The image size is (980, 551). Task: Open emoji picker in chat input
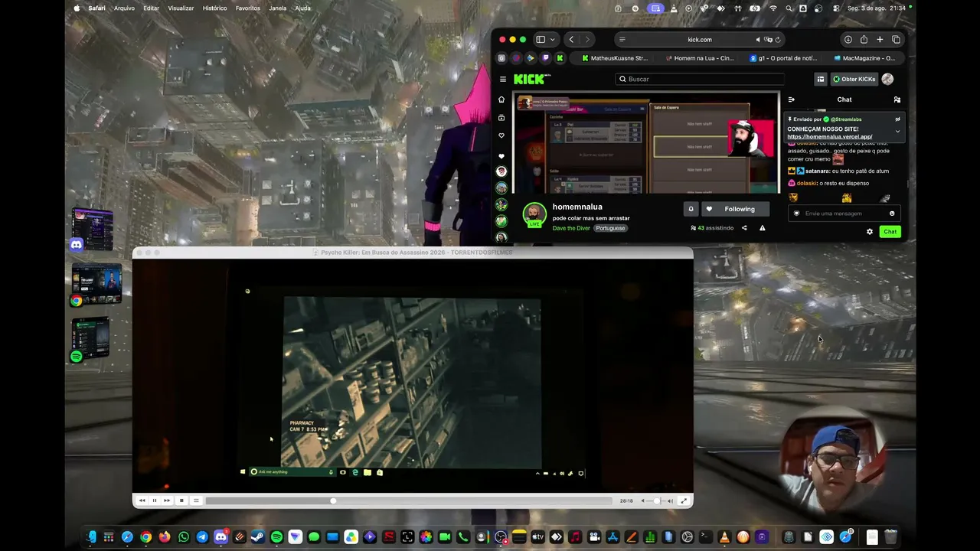(x=892, y=214)
